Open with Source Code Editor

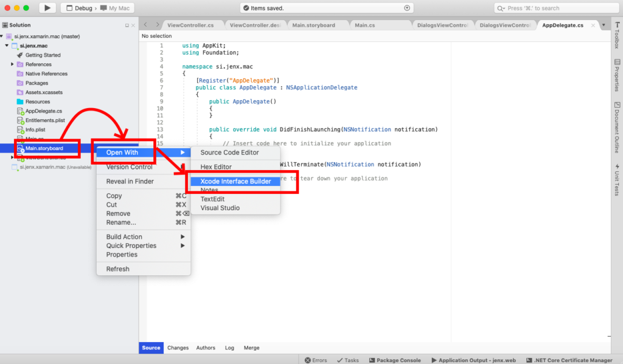(235, 153)
